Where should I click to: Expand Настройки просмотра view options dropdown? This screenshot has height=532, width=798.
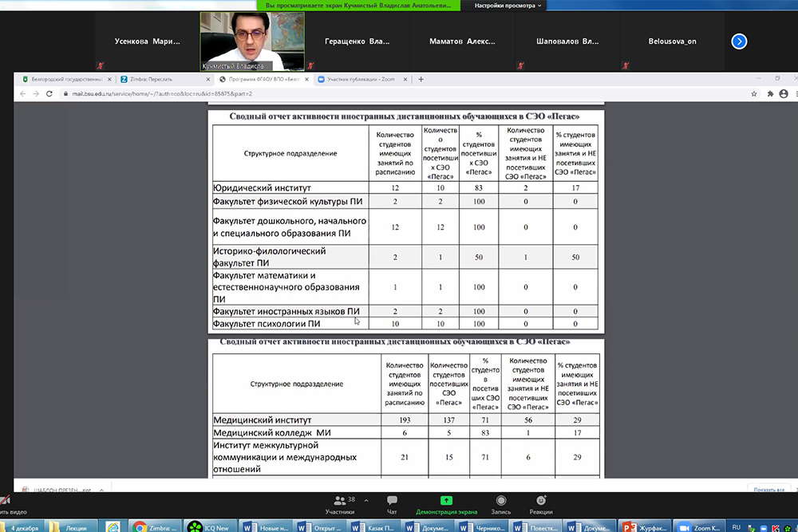(508, 6)
